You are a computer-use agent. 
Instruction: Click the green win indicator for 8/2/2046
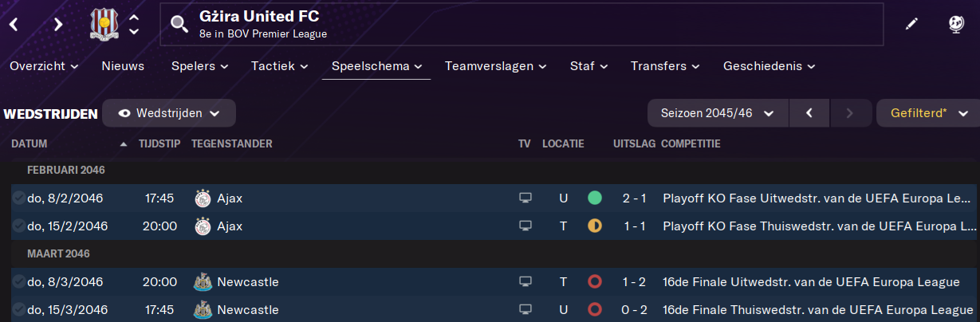(x=595, y=198)
